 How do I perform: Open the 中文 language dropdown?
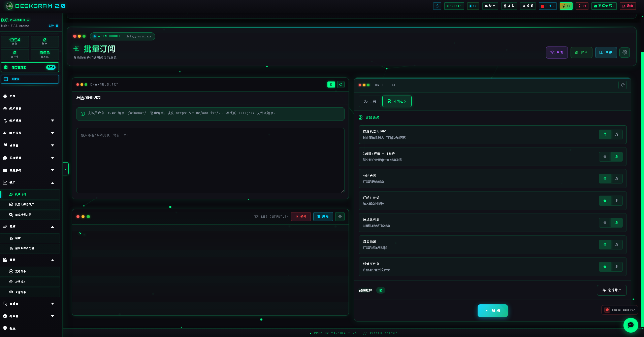[548, 6]
